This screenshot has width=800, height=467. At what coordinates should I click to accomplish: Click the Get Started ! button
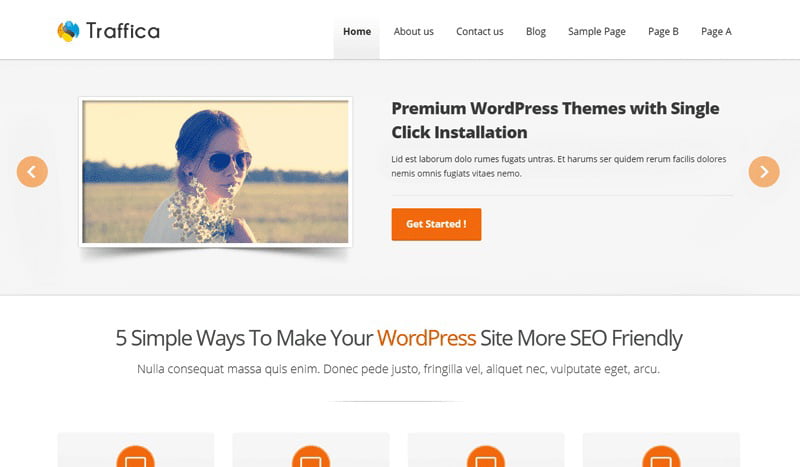(436, 224)
